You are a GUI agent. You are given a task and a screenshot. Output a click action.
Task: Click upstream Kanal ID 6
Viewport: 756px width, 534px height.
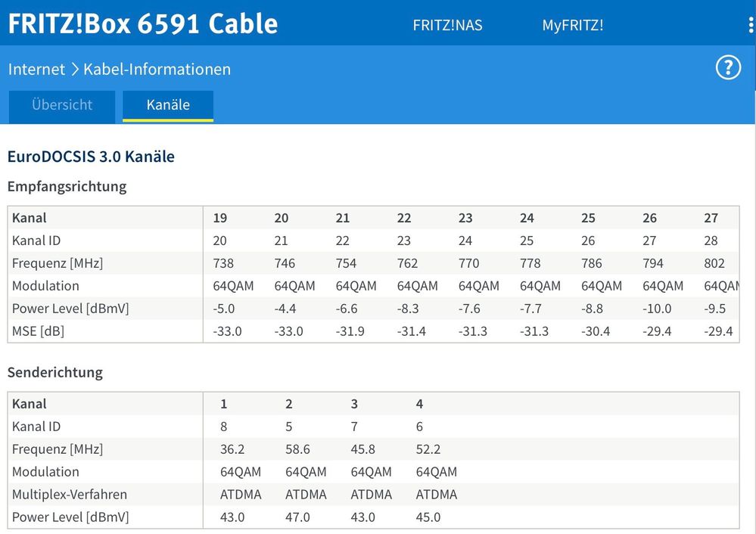click(x=419, y=427)
